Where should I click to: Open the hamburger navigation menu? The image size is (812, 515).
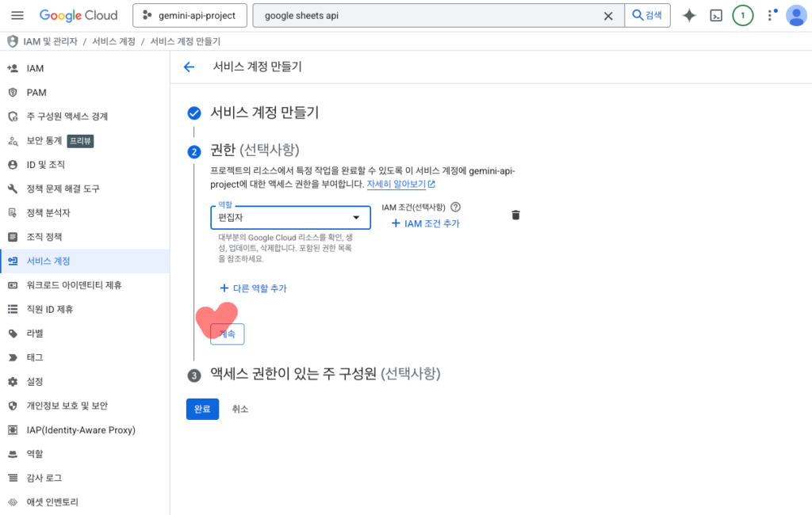(x=17, y=16)
